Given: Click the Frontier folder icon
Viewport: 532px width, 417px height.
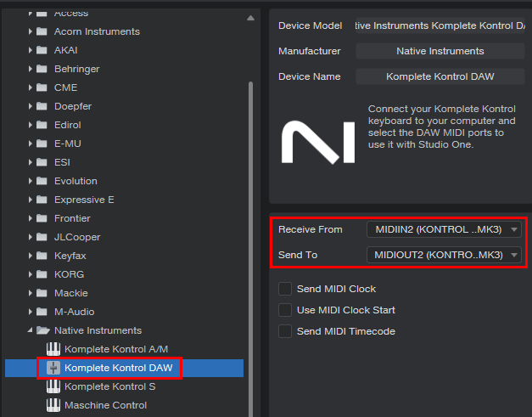Looking at the screenshot, I should point(42,218).
